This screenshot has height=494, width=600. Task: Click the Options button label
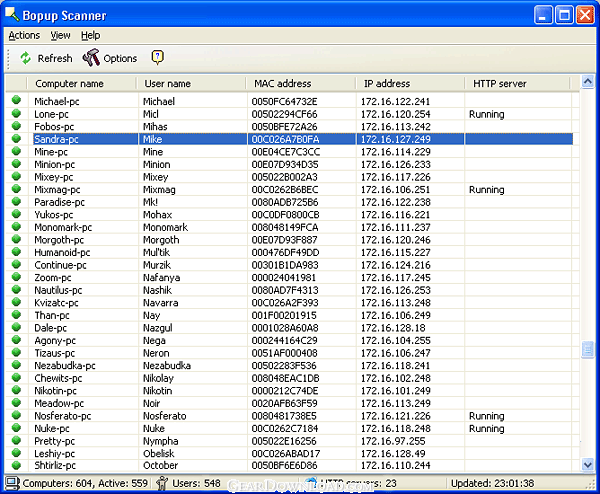pyautogui.click(x=120, y=59)
